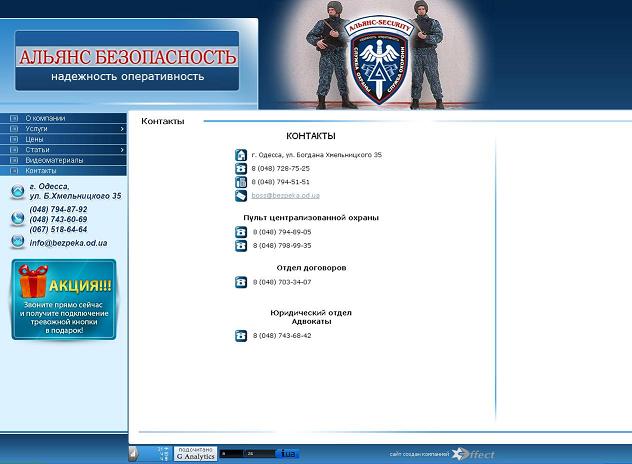Click the 'Пульт централизованной охраны' heading

(x=311, y=218)
